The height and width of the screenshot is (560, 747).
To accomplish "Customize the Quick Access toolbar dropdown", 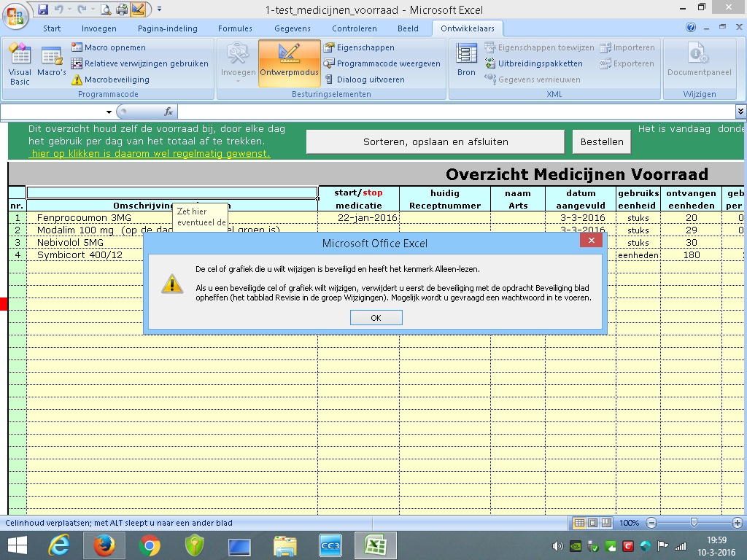I will tap(159, 9).
